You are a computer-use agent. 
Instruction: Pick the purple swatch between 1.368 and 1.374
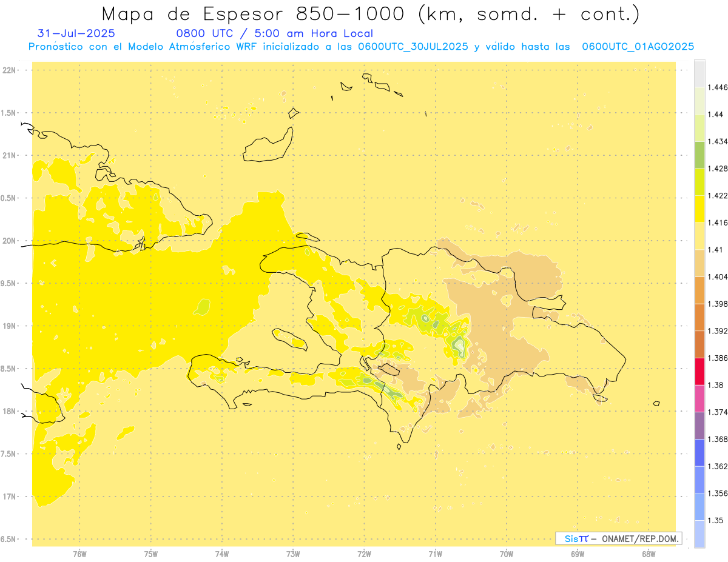point(699,426)
